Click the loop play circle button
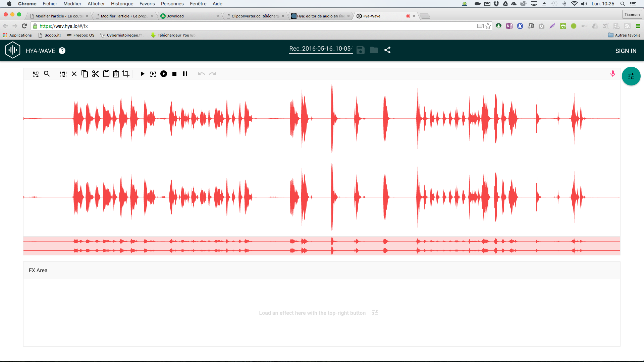The width and height of the screenshot is (644, 362). click(x=164, y=74)
